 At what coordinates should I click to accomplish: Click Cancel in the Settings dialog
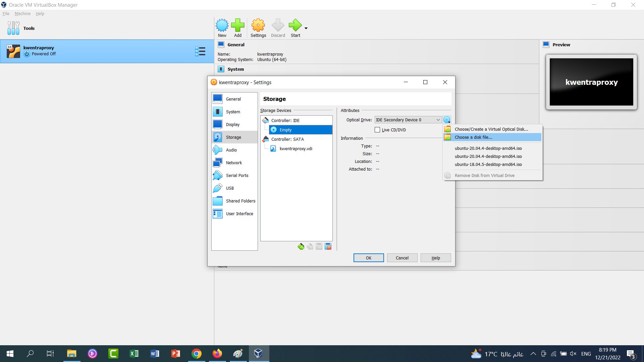tap(402, 258)
